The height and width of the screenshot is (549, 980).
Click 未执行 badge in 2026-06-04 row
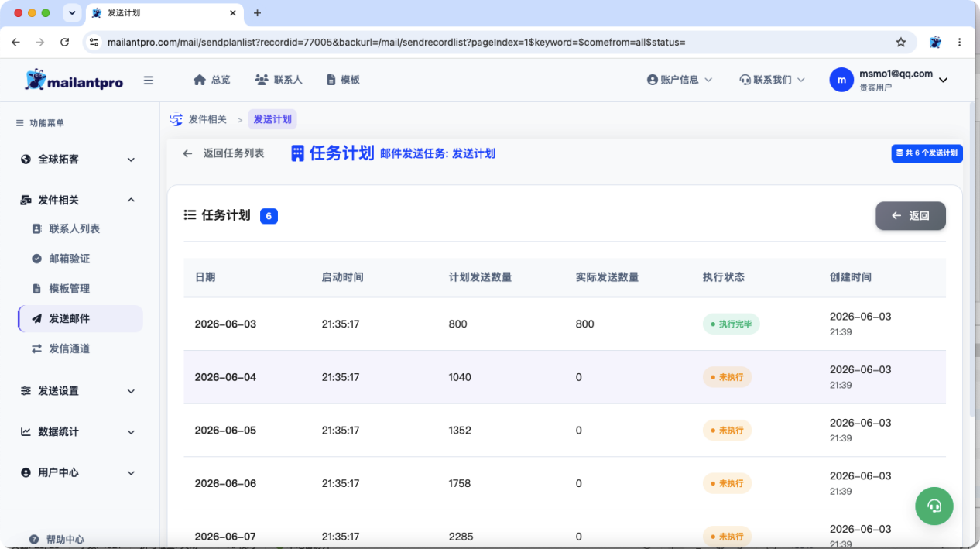[x=727, y=377]
